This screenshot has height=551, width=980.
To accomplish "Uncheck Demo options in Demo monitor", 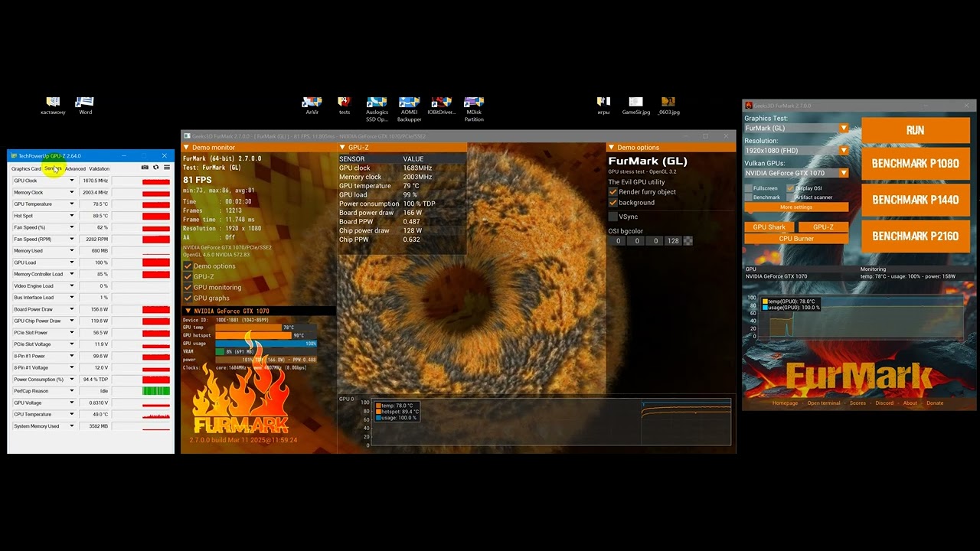I will click(188, 266).
